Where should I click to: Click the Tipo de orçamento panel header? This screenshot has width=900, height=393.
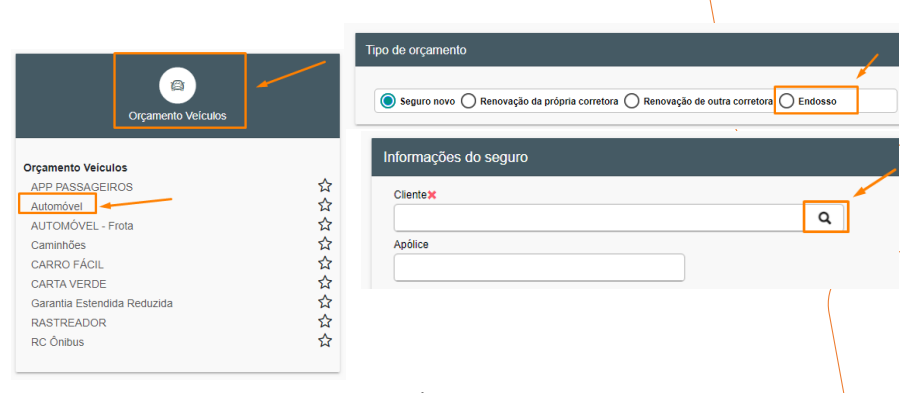coord(627,50)
